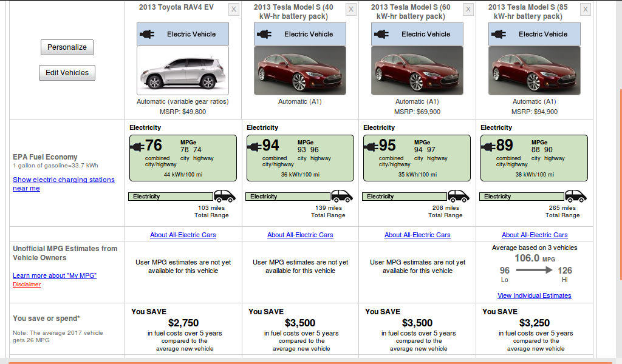
Task: Click the 44 kWh/100 mi value
Action: [183, 174]
